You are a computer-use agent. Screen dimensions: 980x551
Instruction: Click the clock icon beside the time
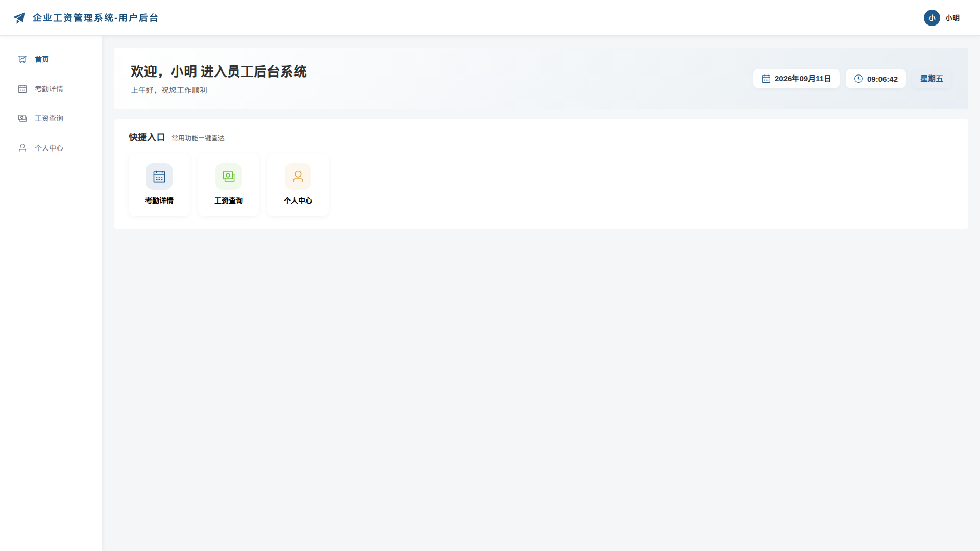[859, 79]
